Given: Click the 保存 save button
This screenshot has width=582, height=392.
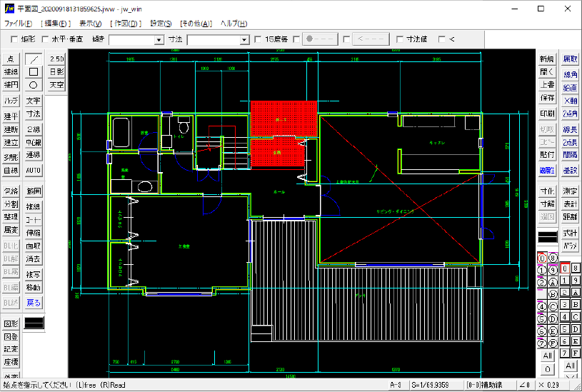Looking at the screenshot, I should 548,98.
